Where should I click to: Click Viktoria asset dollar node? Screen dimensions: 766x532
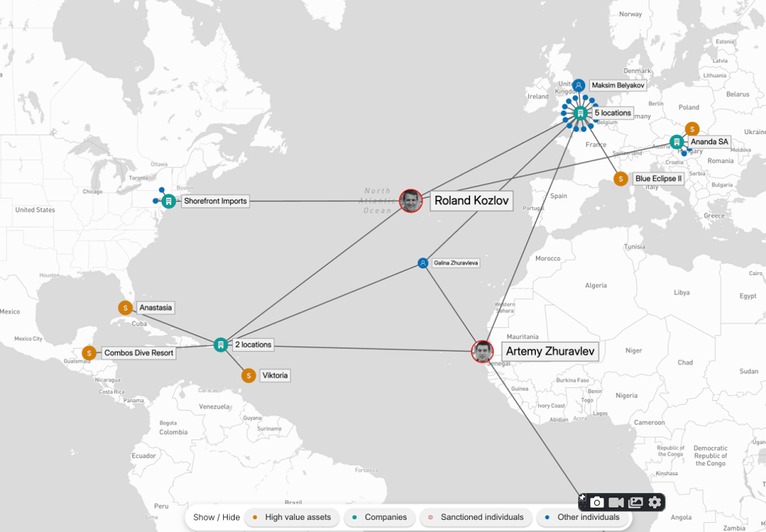pyautogui.click(x=248, y=376)
